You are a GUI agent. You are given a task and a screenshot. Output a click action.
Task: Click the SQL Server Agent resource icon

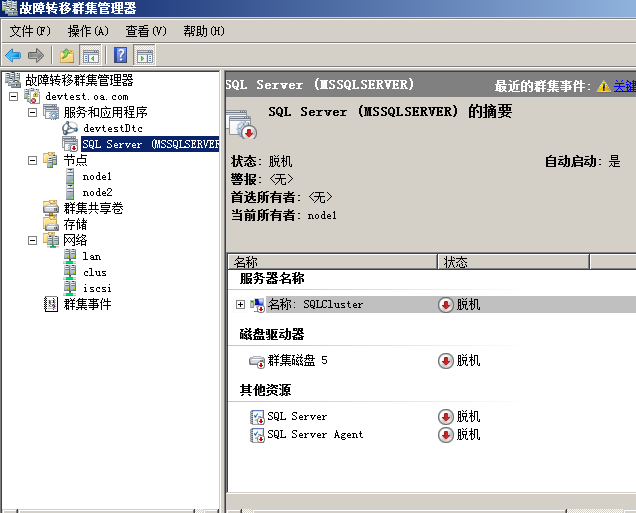tap(257, 435)
